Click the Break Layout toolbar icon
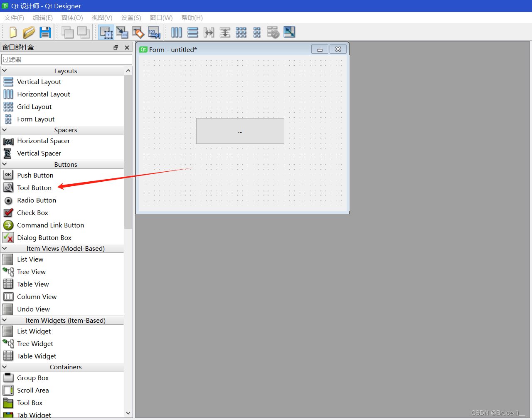Image resolution: width=532 pixels, height=420 pixels. (273, 32)
